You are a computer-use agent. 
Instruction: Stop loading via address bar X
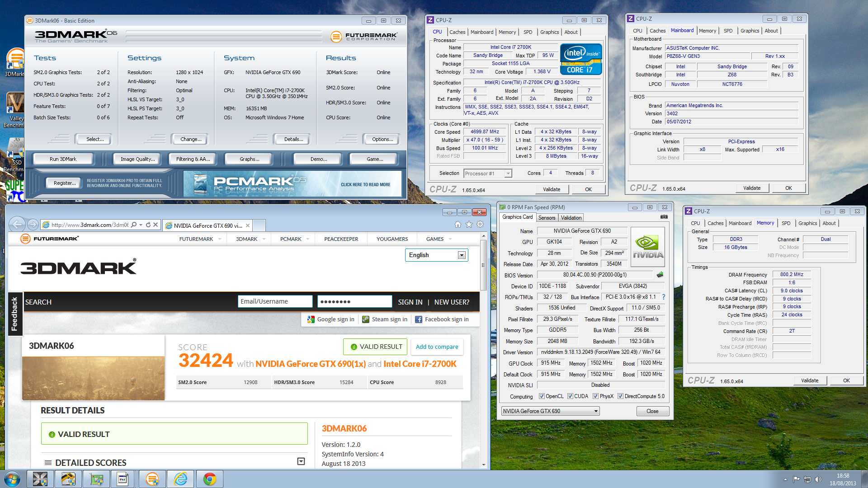(156, 225)
